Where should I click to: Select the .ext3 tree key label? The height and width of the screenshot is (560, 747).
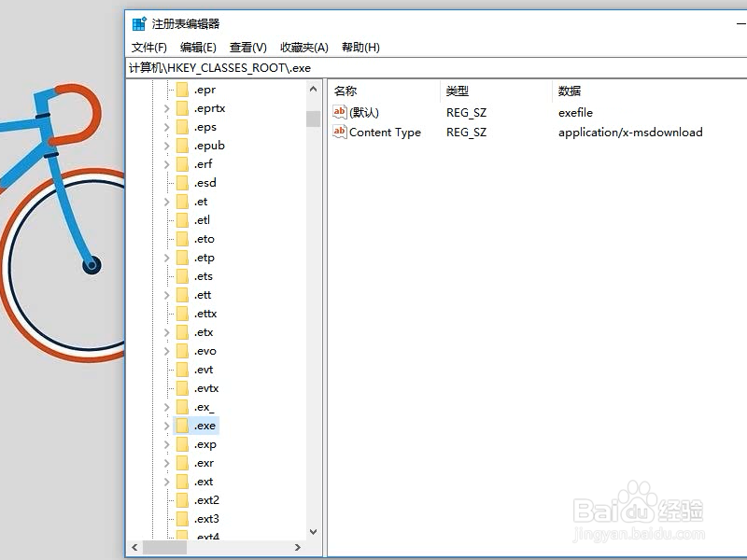click(x=206, y=519)
